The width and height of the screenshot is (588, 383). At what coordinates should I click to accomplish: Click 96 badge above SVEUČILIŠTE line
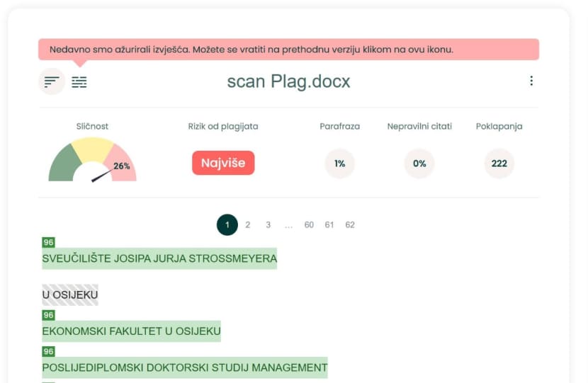point(48,242)
